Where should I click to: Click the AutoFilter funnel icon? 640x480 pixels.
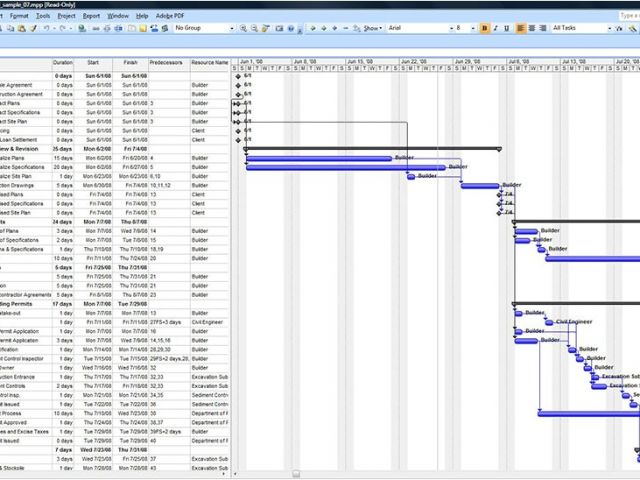pos(617,28)
